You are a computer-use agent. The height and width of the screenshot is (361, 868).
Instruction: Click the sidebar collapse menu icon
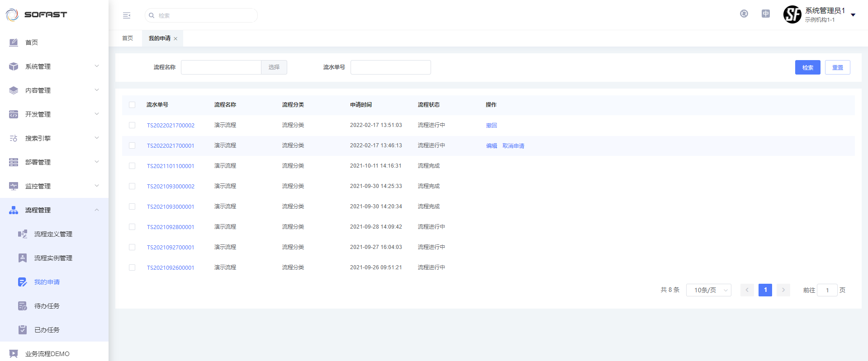point(127,15)
